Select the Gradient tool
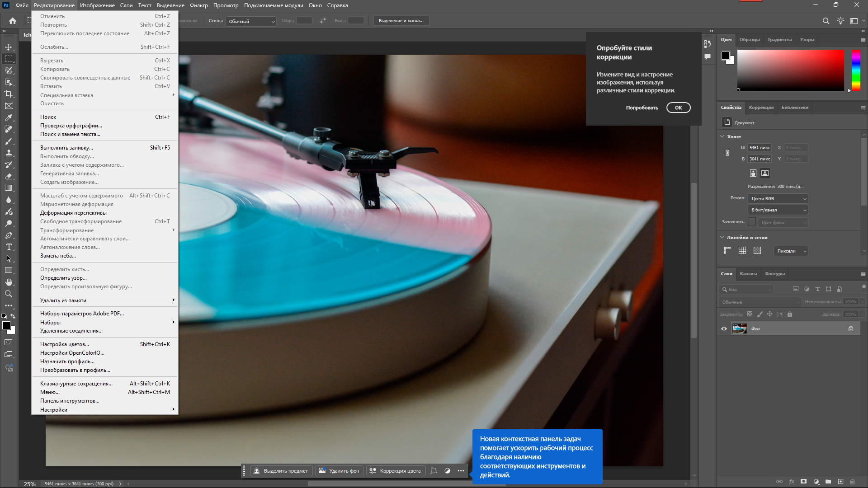The image size is (868, 488). coord(9,188)
